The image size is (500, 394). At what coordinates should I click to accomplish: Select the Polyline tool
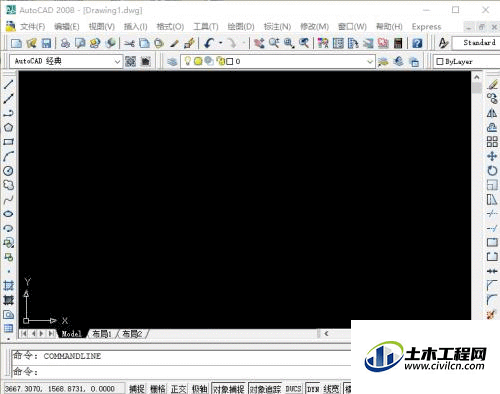coord(8,113)
